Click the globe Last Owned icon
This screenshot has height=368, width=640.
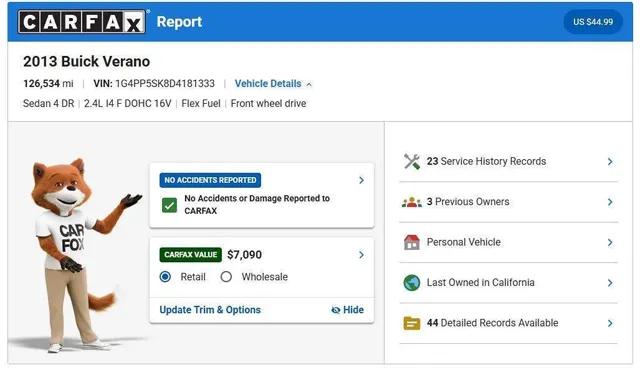click(x=412, y=282)
